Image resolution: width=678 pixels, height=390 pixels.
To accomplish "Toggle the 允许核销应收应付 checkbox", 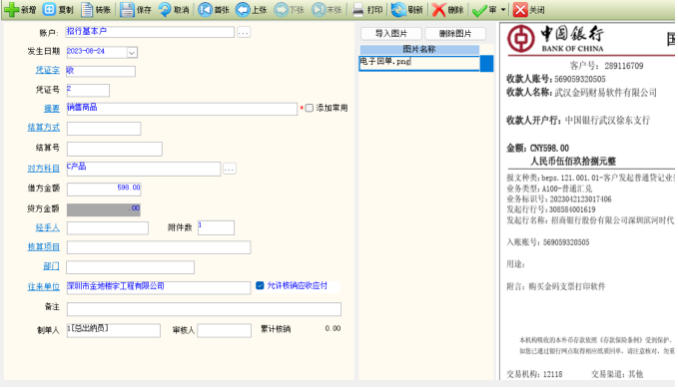I will pos(260,285).
